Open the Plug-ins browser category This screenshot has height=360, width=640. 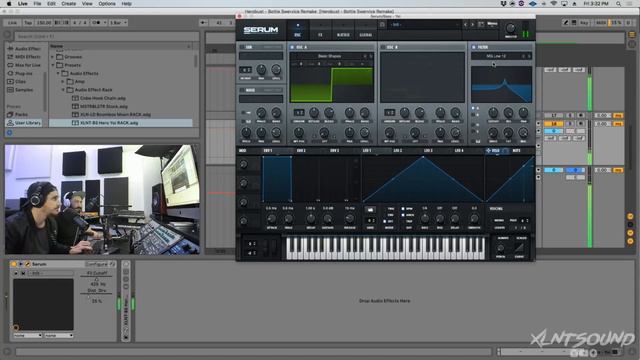coord(20,73)
